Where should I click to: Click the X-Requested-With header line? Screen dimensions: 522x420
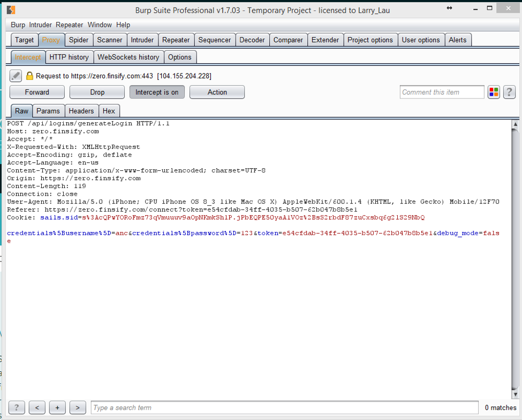pyautogui.click(x=73, y=147)
